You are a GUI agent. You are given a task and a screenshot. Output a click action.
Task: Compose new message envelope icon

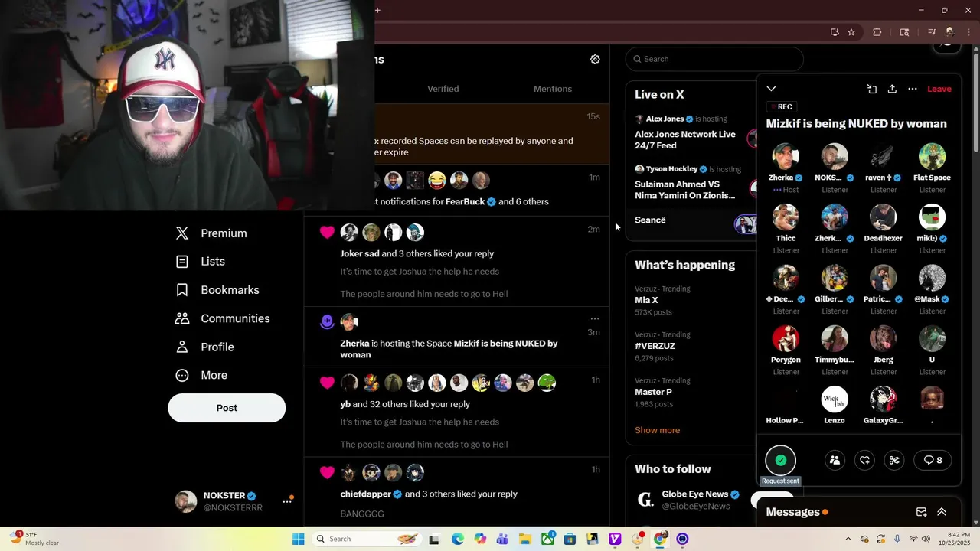click(x=922, y=512)
